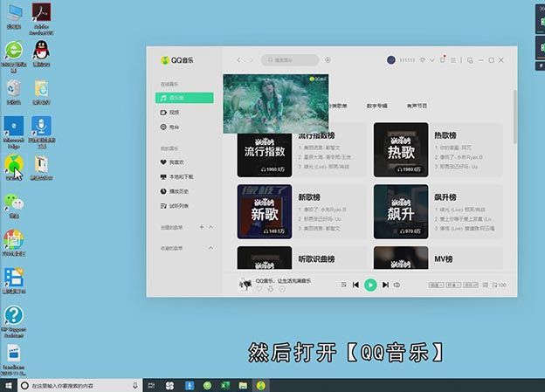Click the taskbar search input box
The width and height of the screenshot is (545, 392).
[80, 385]
